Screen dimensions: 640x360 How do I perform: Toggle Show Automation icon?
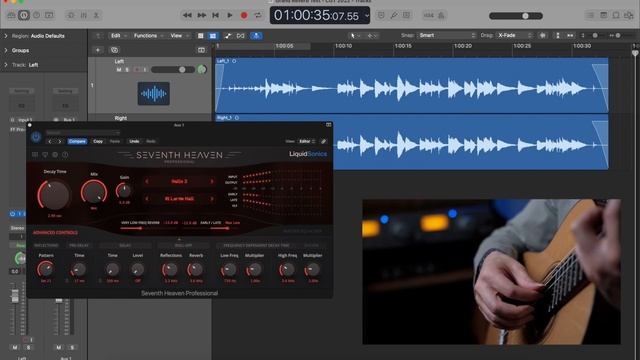228,36
